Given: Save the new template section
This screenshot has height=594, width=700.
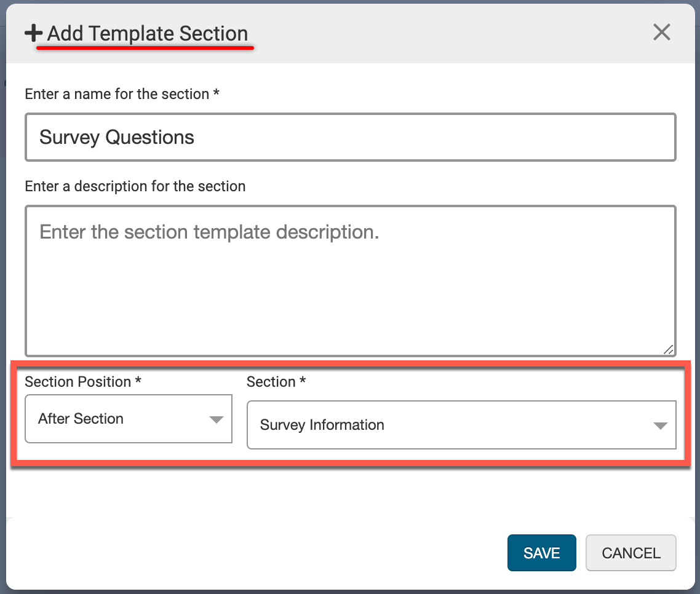Looking at the screenshot, I should pyautogui.click(x=541, y=553).
